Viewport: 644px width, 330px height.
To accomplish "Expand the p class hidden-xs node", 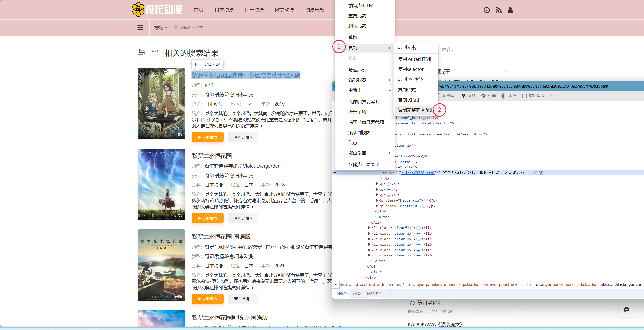I will 377,200.
